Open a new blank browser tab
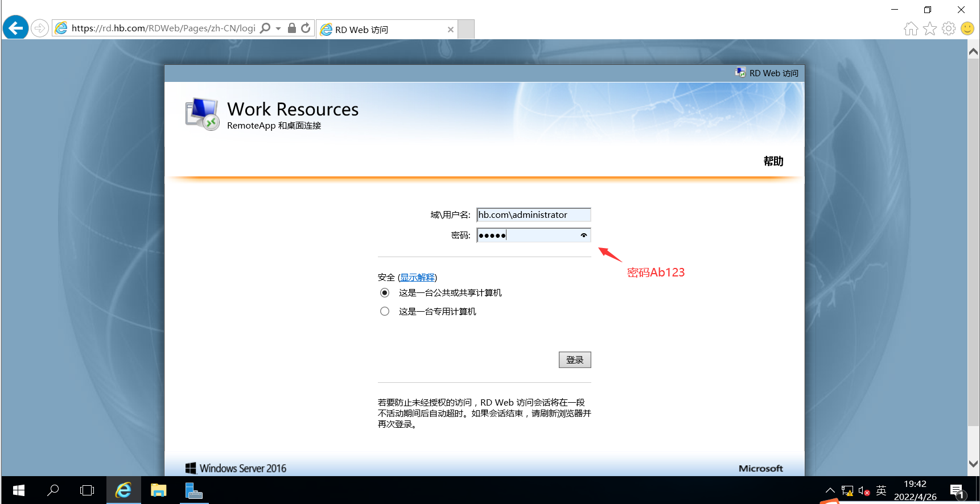Viewport: 980px width, 504px height. click(466, 29)
